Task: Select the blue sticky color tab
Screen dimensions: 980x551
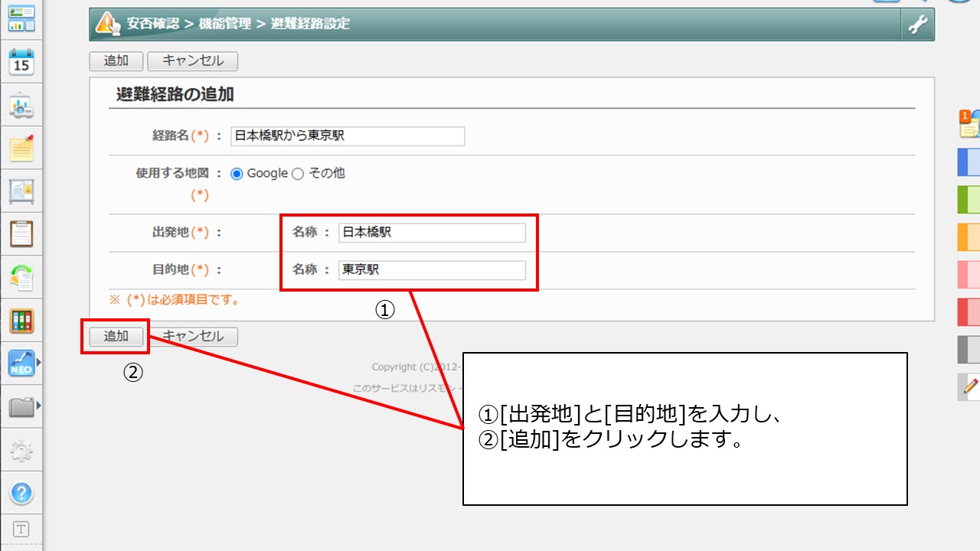Action: tap(969, 162)
